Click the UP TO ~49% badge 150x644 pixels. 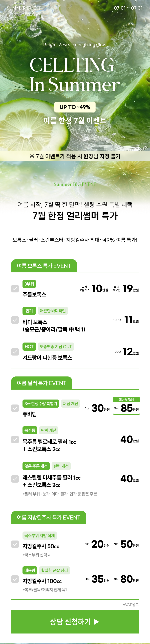pos(75,107)
